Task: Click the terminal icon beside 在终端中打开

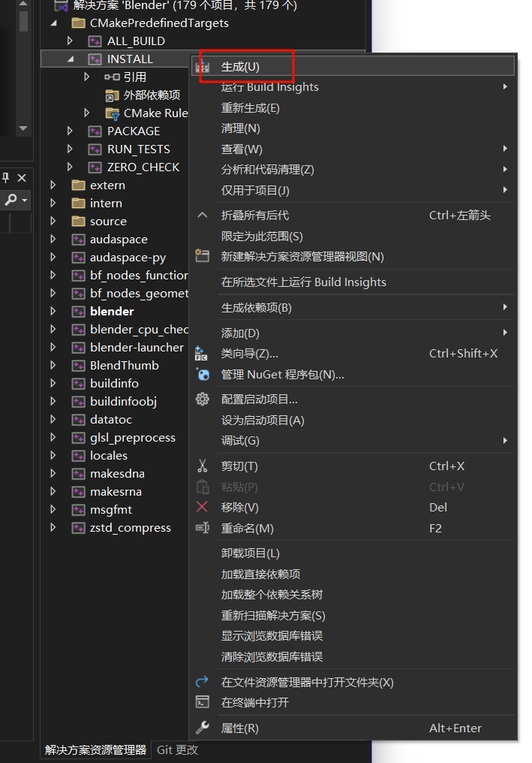Action: point(202,701)
